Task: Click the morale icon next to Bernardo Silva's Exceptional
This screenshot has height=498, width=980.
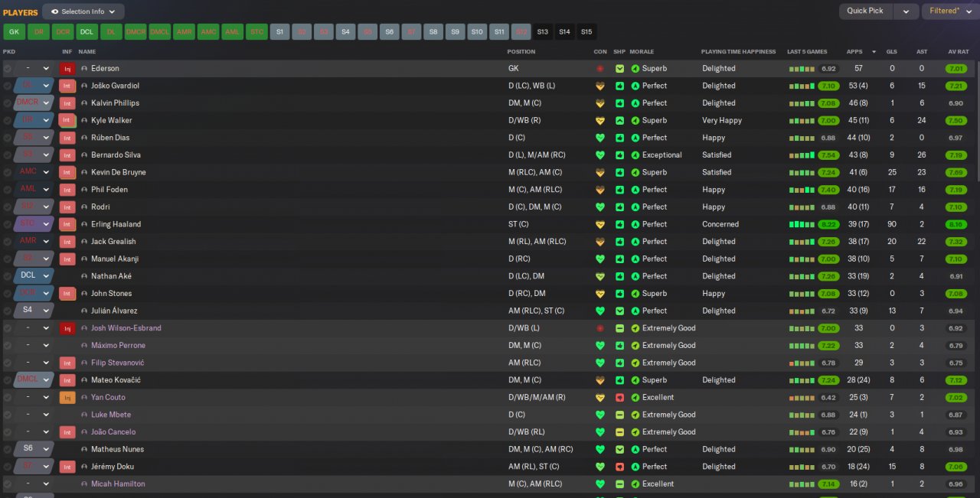Action: (635, 155)
